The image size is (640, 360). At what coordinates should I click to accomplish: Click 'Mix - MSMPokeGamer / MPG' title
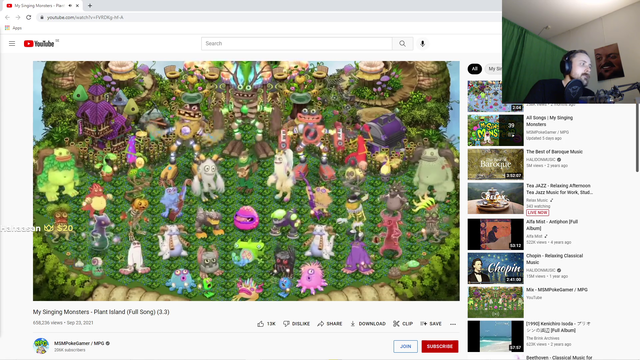(x=557, y=290)
